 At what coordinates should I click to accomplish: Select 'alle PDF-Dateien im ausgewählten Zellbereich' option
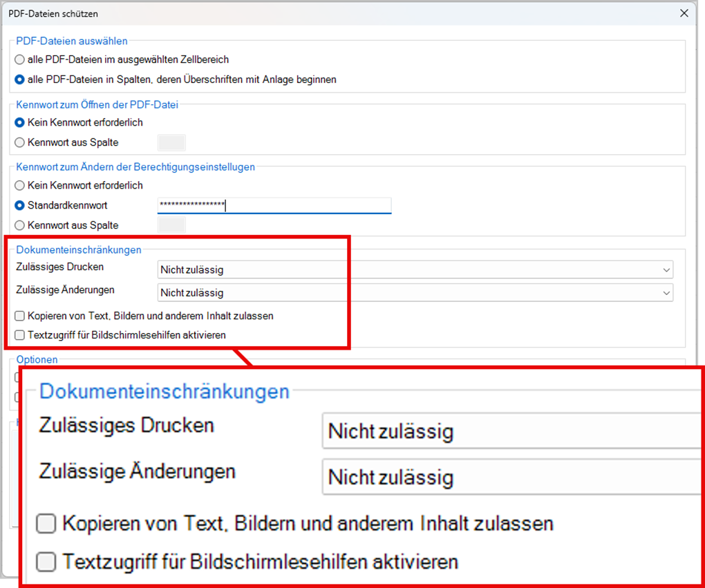(20, 60)
